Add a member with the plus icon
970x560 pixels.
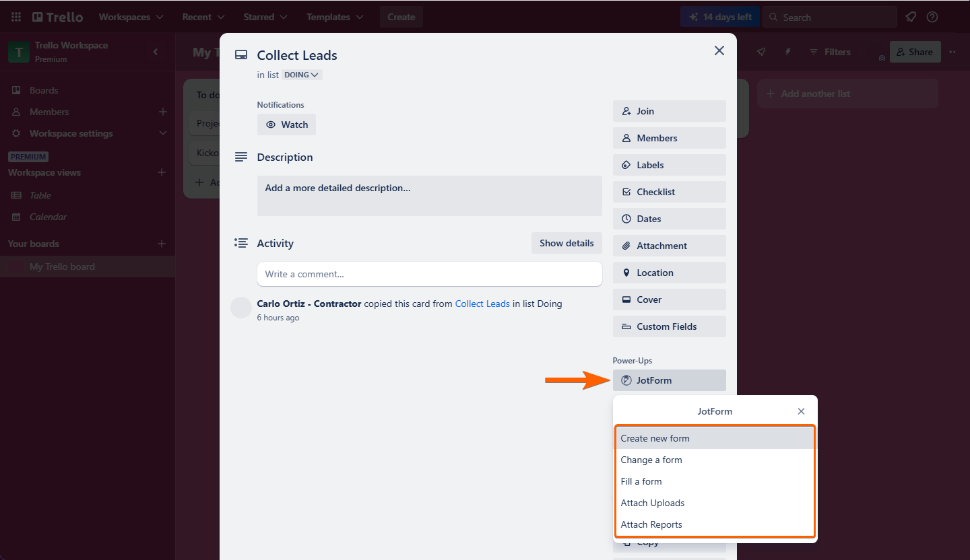162,112
